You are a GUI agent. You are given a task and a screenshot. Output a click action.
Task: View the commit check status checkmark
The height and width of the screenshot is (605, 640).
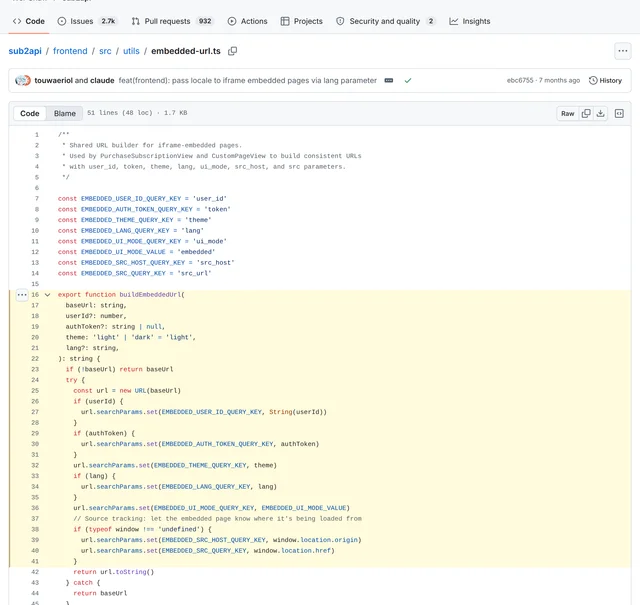[408, 80]
